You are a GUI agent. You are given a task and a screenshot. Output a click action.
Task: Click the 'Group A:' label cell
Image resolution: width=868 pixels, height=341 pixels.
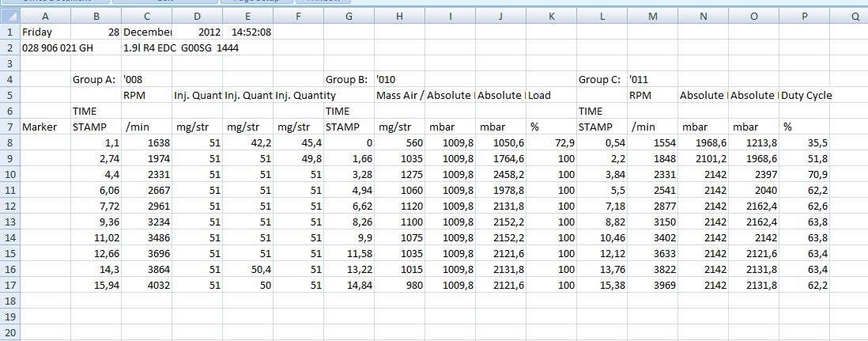coord(95,79)
